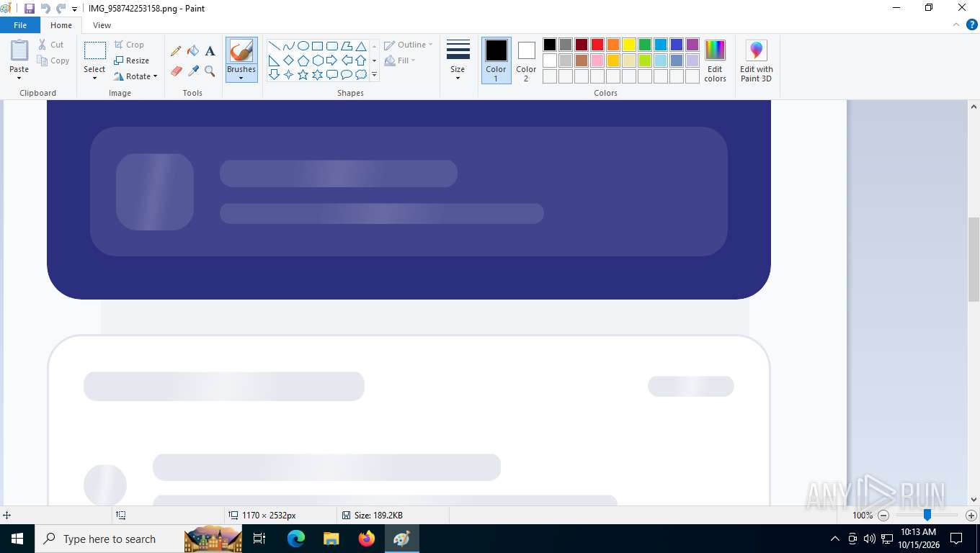The height and width of the screenshot is (553, 980).
Task: Pick the Color picker eyedropper tool
Action: click(x=193, y=71)
